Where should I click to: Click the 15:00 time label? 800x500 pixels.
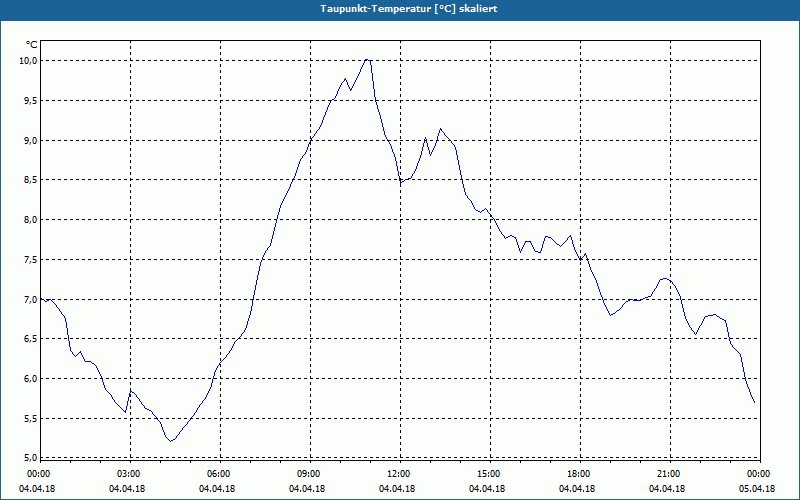click(x=489, y=474)
